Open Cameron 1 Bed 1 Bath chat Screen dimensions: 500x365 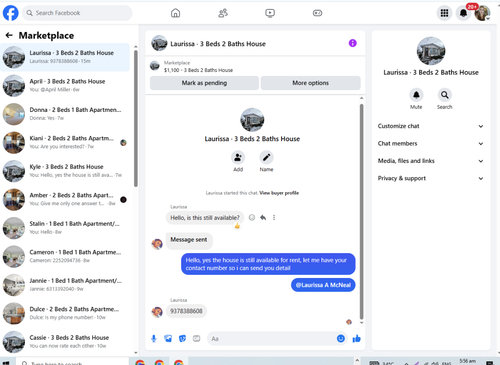click(65, 256)
